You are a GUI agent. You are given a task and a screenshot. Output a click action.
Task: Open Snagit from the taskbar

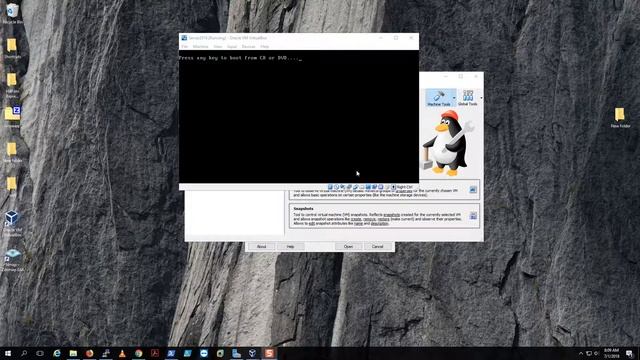click(269, 353)
